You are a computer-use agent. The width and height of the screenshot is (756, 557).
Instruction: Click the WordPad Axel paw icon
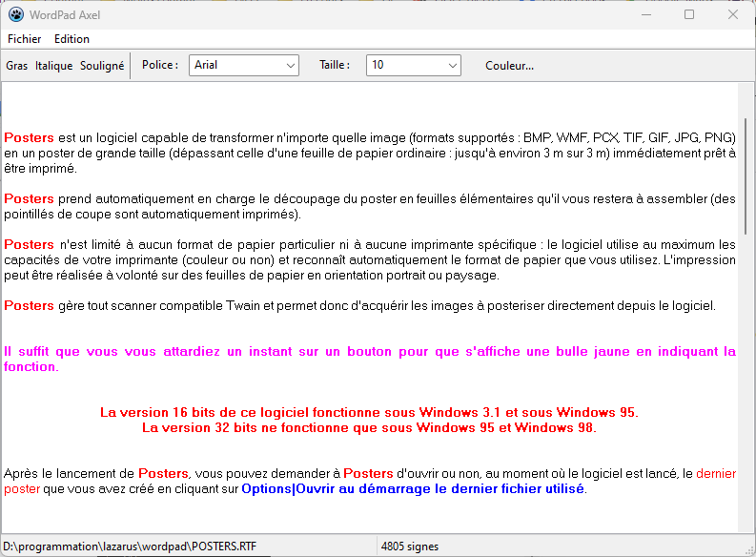pyautogui.click(x=16, y=15)
